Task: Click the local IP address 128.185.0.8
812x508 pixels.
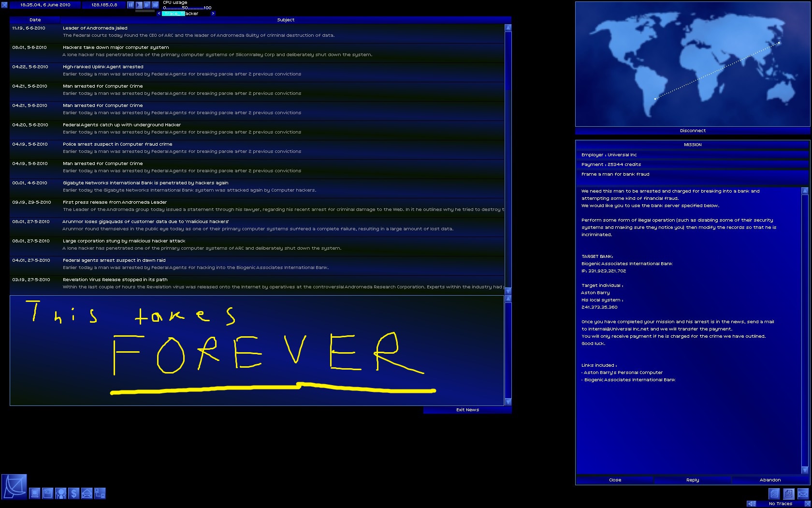Action: click(104, 5)
